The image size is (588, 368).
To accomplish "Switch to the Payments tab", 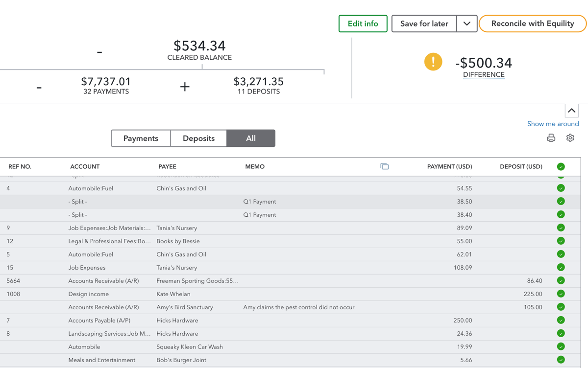I will pyautogui.click(x=141, y=138).
